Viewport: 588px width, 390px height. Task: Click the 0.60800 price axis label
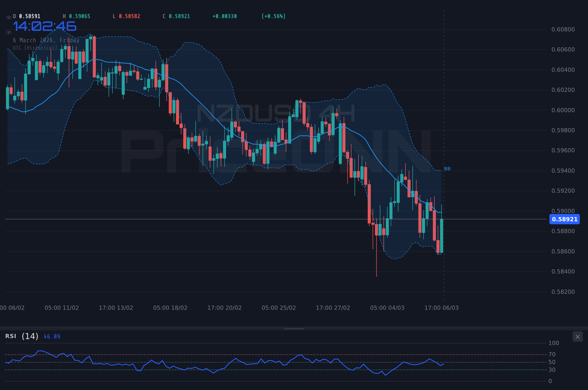tap(563, 29)
